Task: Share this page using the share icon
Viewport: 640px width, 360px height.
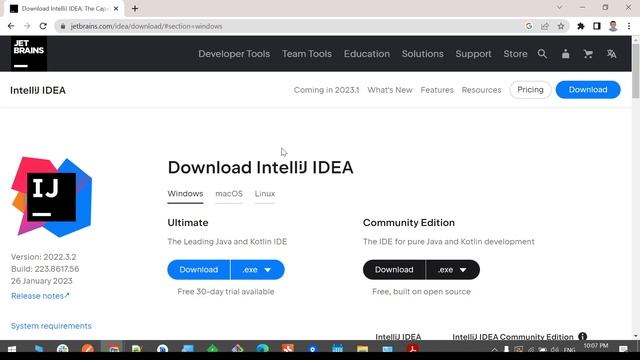Action: tap(545, 26)
